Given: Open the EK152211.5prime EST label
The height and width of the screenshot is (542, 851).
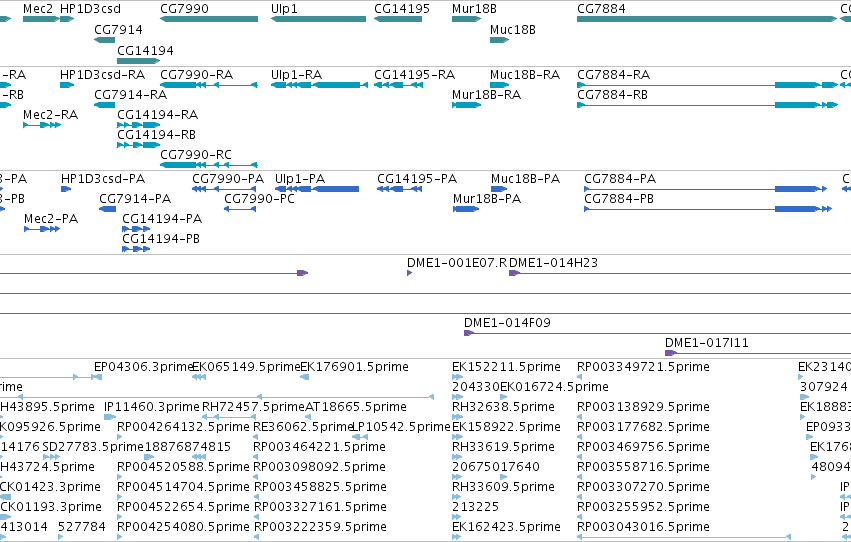Looking at the screenshot, I should [x=506, y=367].
